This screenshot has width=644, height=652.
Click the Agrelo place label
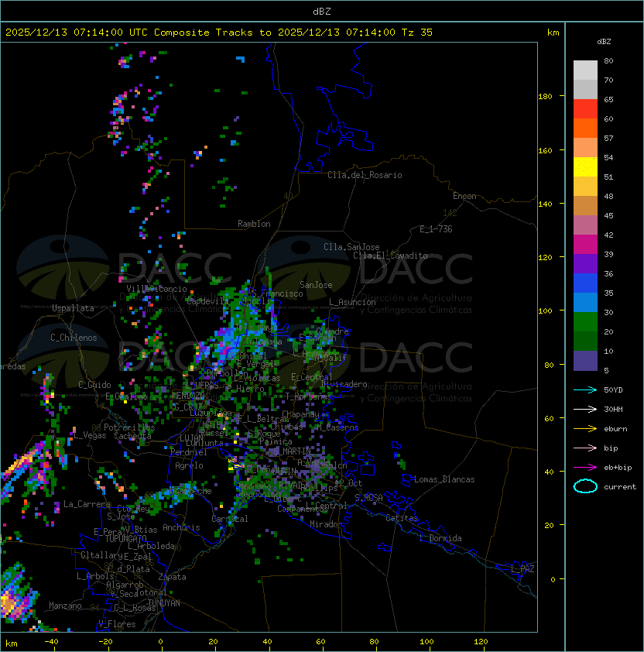[x=189, y=465]
